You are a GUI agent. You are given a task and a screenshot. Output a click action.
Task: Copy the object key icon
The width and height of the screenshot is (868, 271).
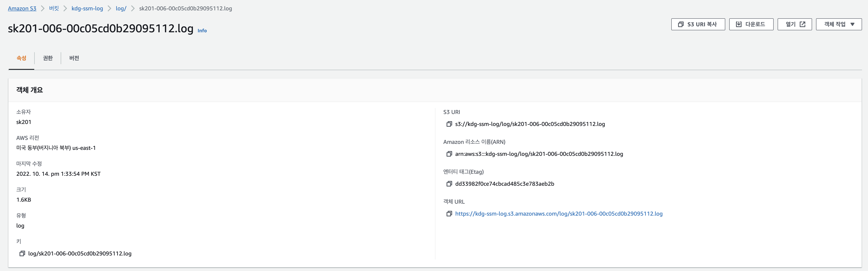[22, 253]
